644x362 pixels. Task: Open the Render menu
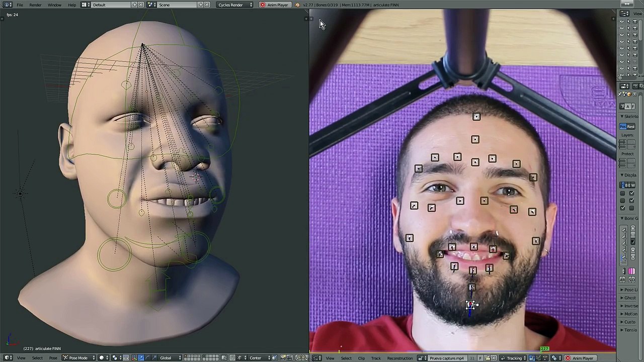point(35,5)
